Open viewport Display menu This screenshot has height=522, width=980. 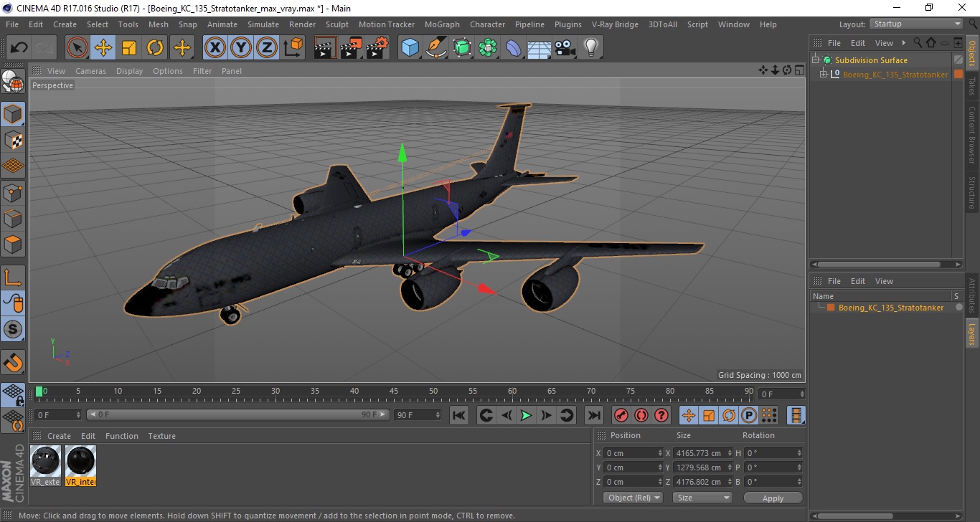pyautogui.click(x=130, y=71)
